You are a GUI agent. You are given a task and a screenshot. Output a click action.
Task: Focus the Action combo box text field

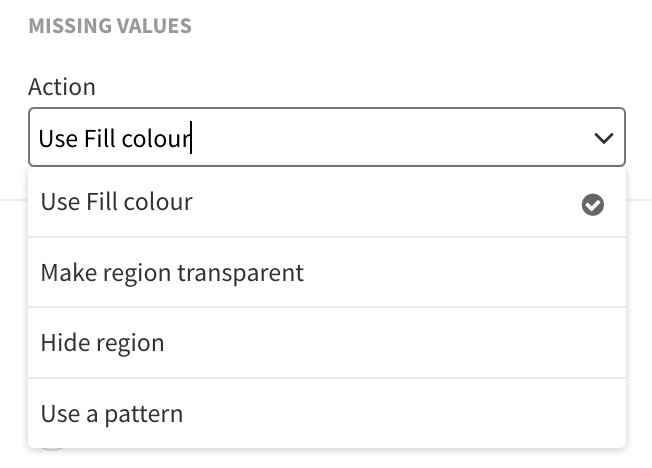pyautogui.click(x=327, y=137)
